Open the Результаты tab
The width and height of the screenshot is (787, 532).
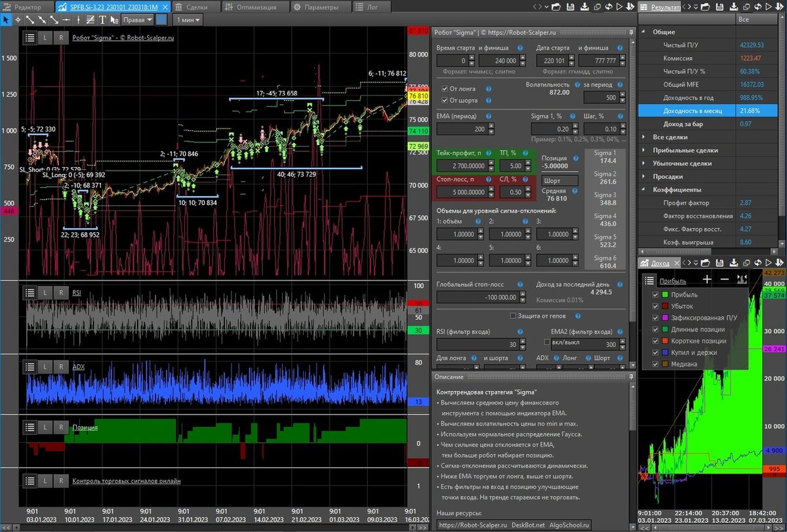[x=660, y=7]
